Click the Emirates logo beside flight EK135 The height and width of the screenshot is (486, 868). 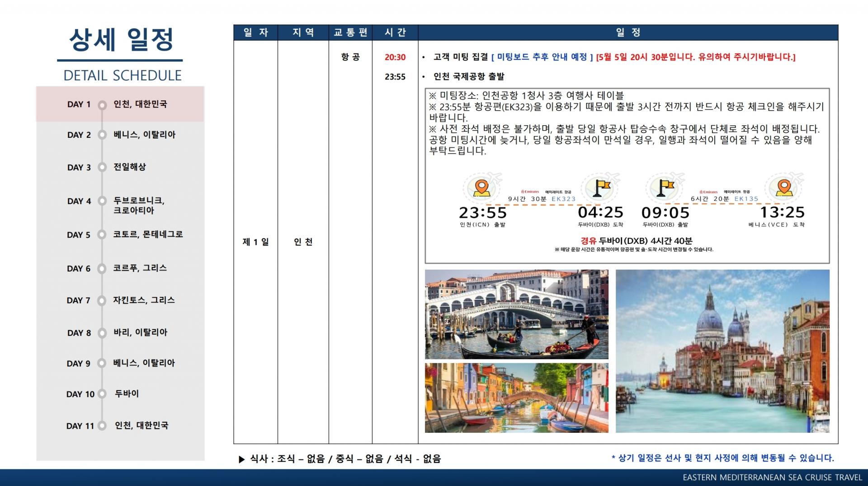pyautogui.click(x=708, y=192)
